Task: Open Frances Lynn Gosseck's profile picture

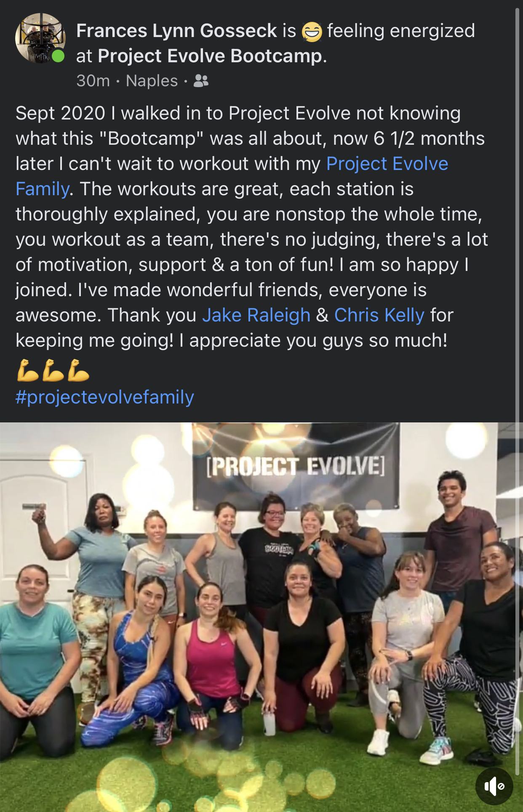Action: (x=40, y=38)
